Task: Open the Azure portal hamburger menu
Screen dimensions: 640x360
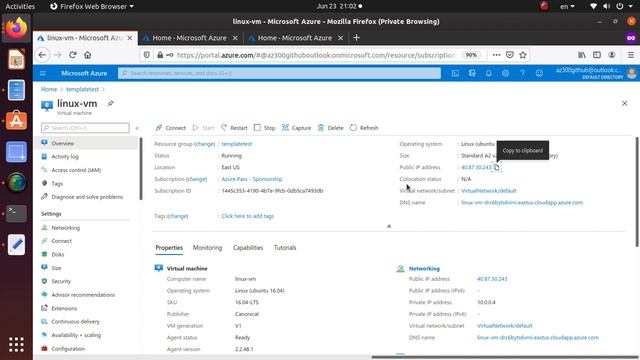Action: pos(43,73)
